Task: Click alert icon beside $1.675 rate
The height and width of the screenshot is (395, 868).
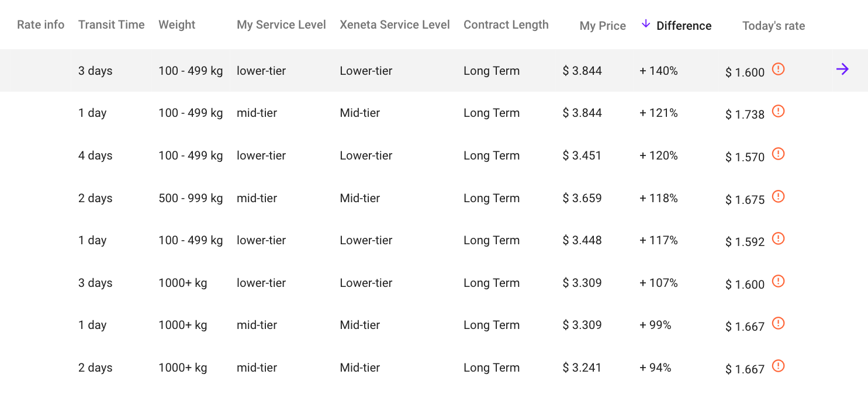Action: pos(778,196)
